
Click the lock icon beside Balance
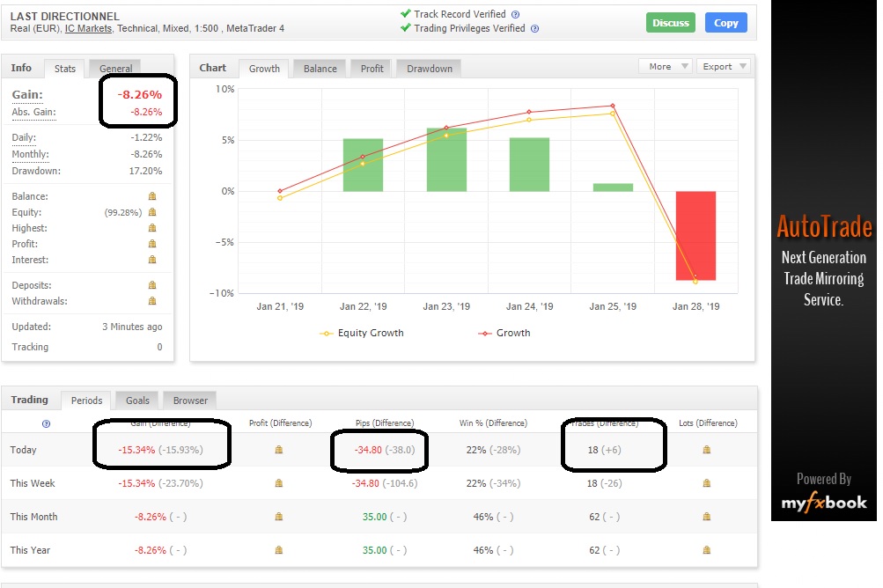[x=152, y=196]
